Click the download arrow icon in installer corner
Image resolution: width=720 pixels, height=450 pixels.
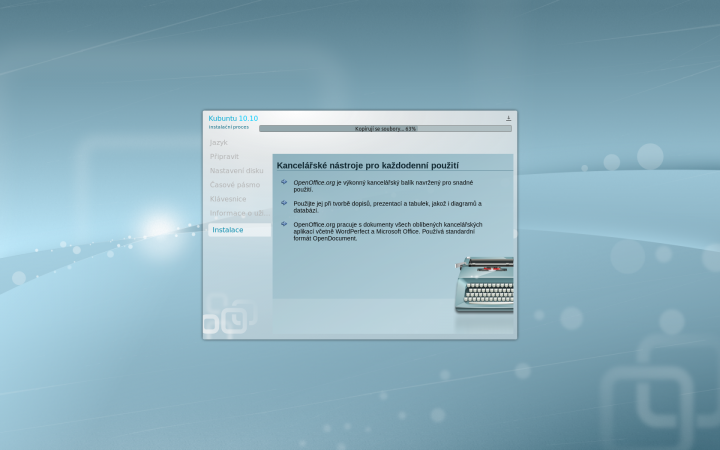[508, 118]
